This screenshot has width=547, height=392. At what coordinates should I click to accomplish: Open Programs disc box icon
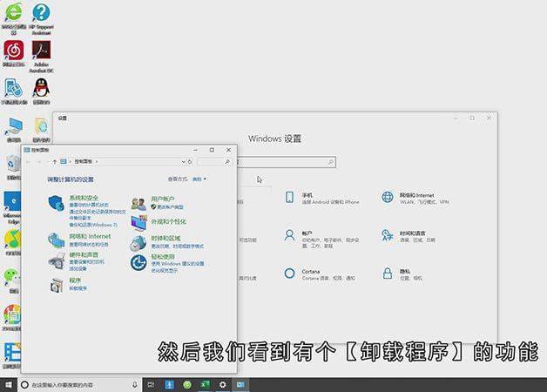coord(56,285)
